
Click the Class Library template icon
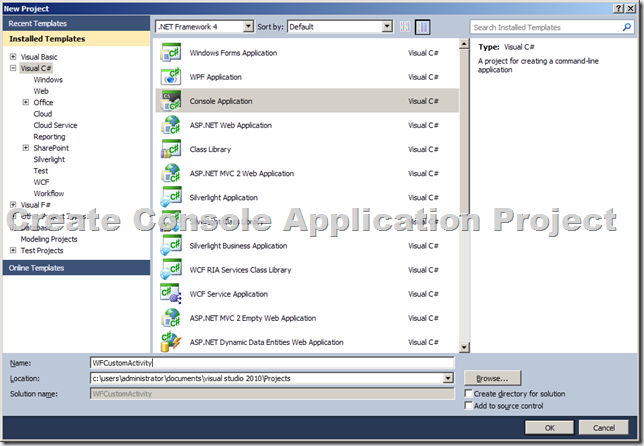coord(171,149)
